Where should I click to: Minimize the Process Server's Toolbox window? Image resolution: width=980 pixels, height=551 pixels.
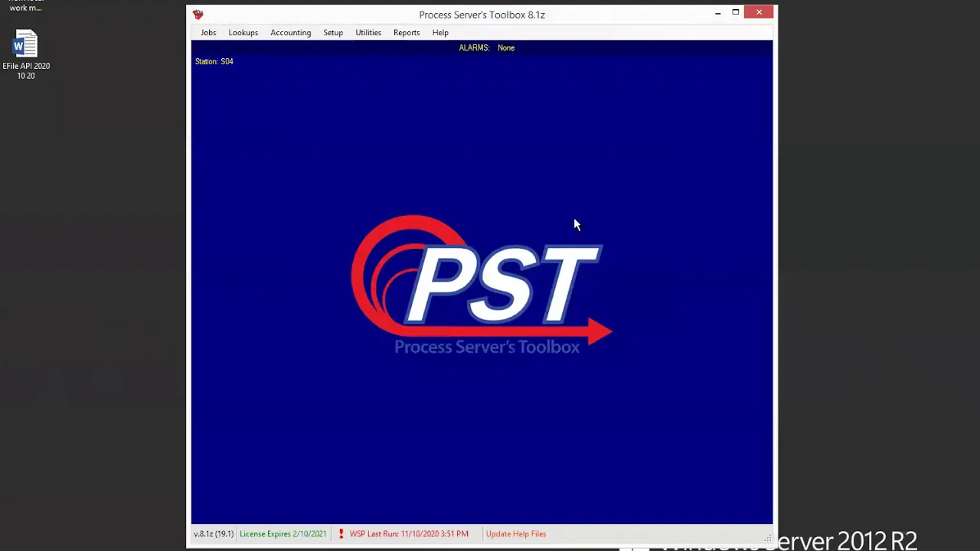pyautogui.click(x=717, y=12)
